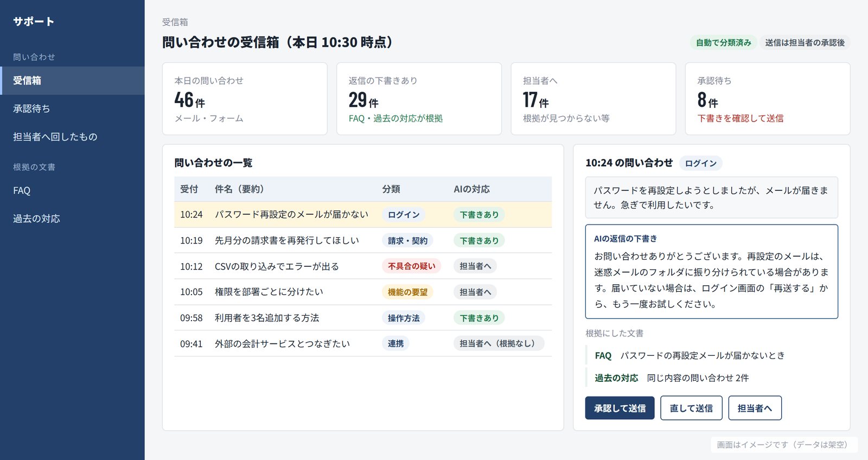Screen dimensions: 868x460
Task: Open 担当者へ回したもの in the sidebar
Action: (72, 137)
